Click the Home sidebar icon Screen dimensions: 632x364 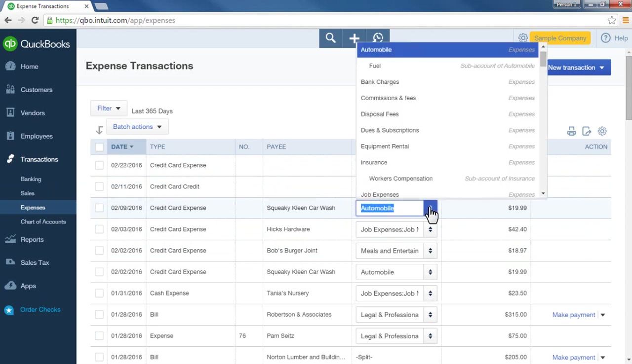[10, 67]
